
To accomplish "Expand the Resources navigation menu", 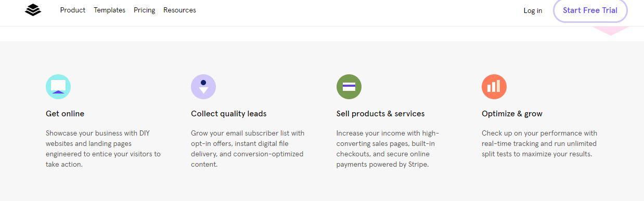I will [x=179, y=10].
